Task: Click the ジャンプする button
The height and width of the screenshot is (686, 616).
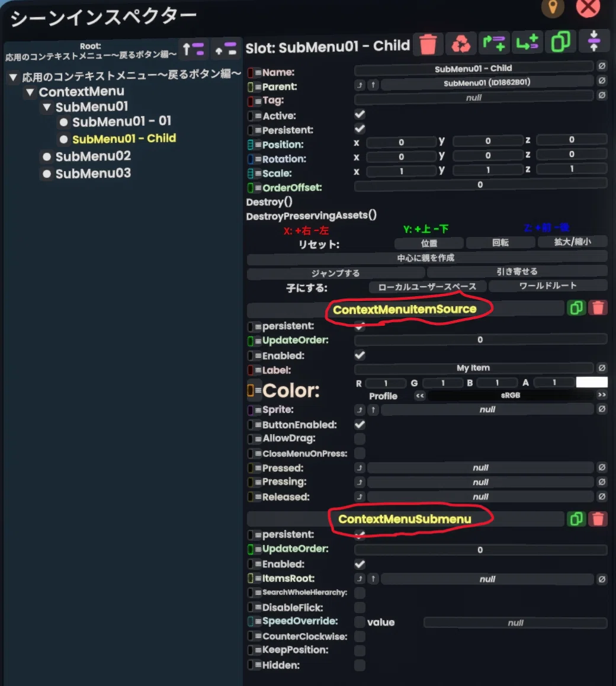Action: (x=336, y=274)
